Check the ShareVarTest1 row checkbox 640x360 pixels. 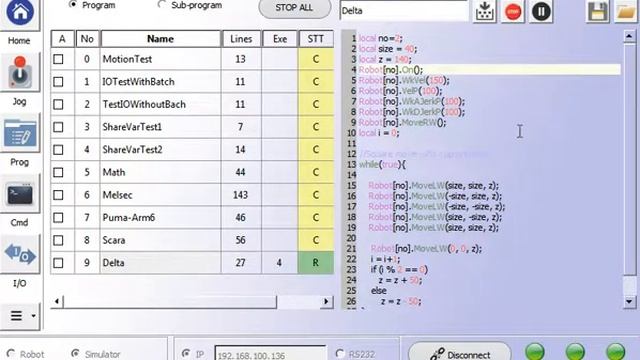[x=58, y=127]
